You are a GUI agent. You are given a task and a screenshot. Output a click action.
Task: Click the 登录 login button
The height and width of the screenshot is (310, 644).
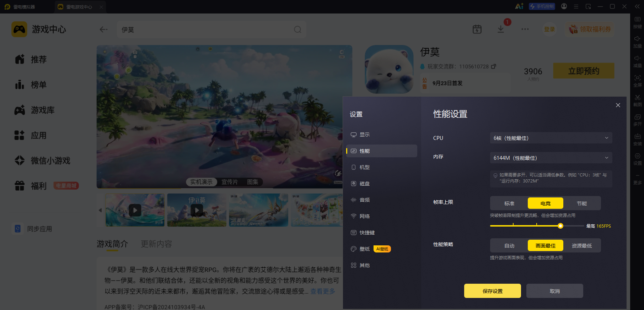click(x=549, y=29)
